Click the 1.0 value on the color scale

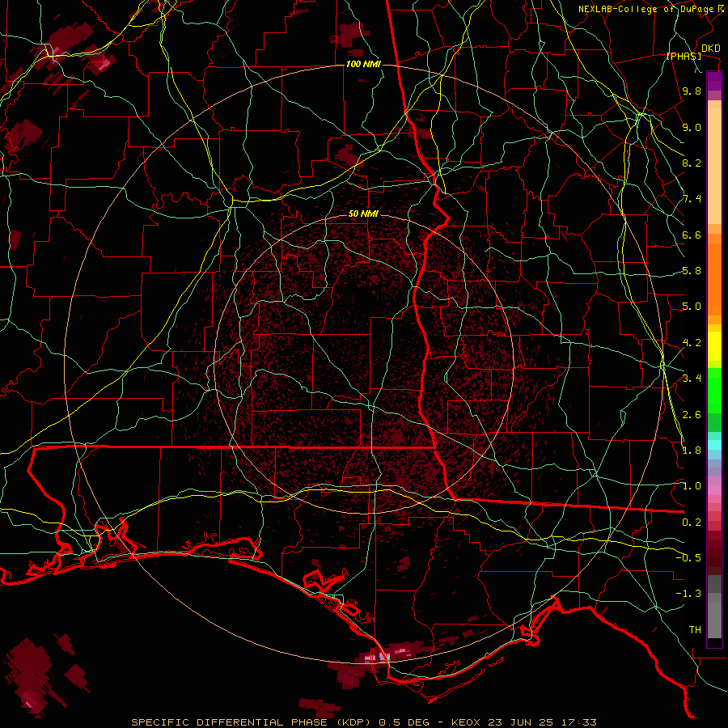click(692, 486)
